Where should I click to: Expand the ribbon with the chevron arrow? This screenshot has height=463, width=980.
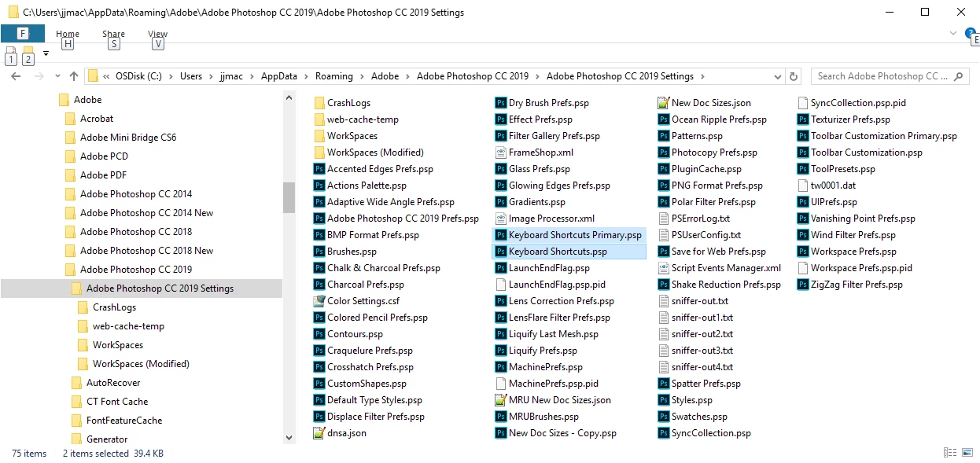click(953, 33)
